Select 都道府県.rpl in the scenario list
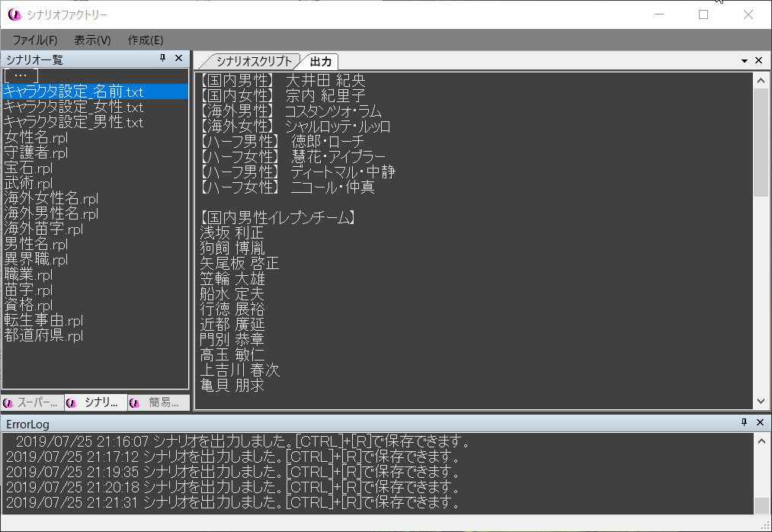 point(43,336)
